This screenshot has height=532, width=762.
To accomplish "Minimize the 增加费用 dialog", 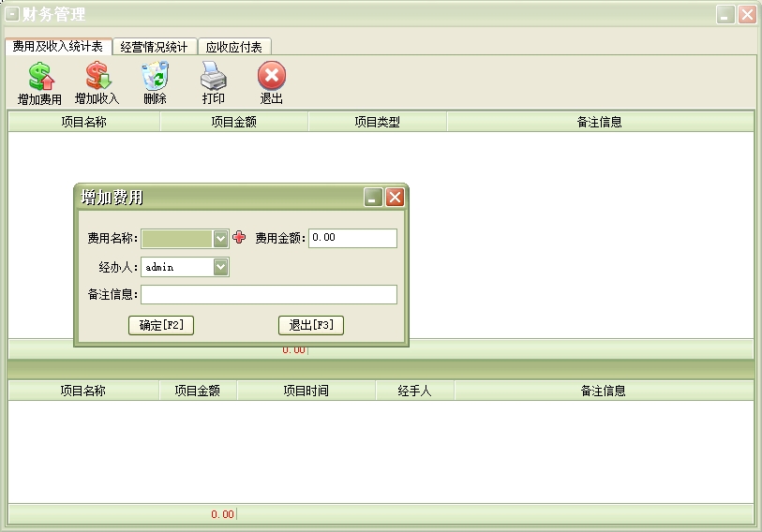I will 373,198.
